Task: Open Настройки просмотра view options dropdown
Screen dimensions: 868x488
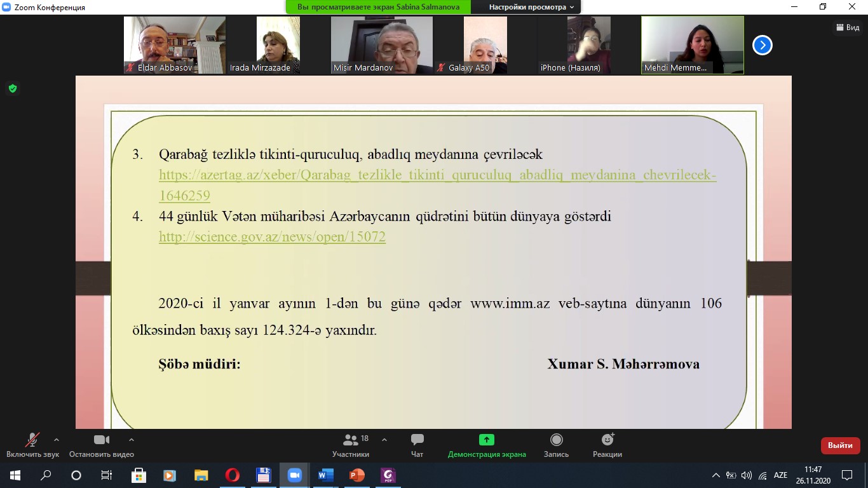Action: (x=531, y=7)
